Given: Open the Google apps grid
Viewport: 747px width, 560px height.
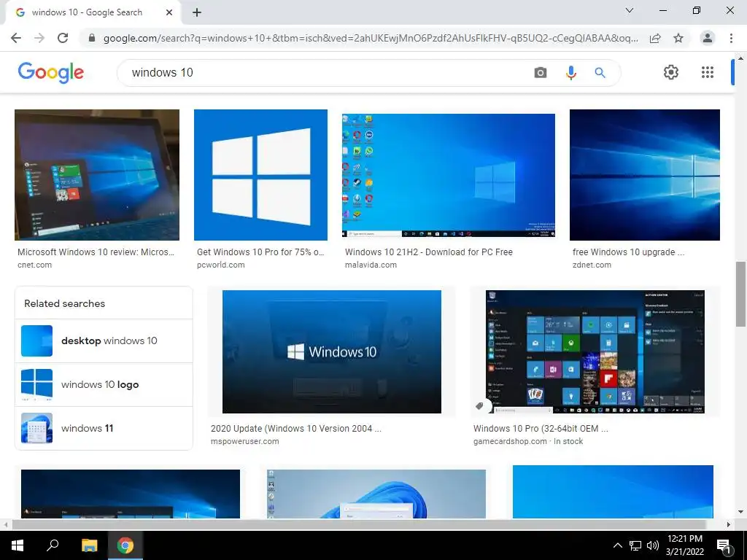Looking at the screenshot, I should 708,72.
